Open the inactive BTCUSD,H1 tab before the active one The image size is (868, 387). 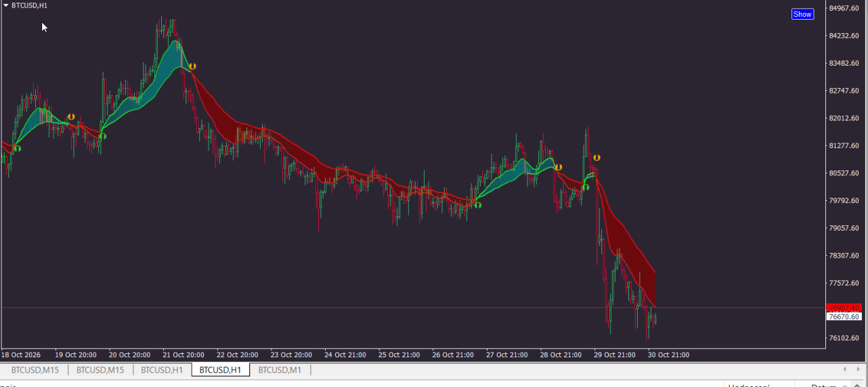pyautogui.click(x=162, y=370)
